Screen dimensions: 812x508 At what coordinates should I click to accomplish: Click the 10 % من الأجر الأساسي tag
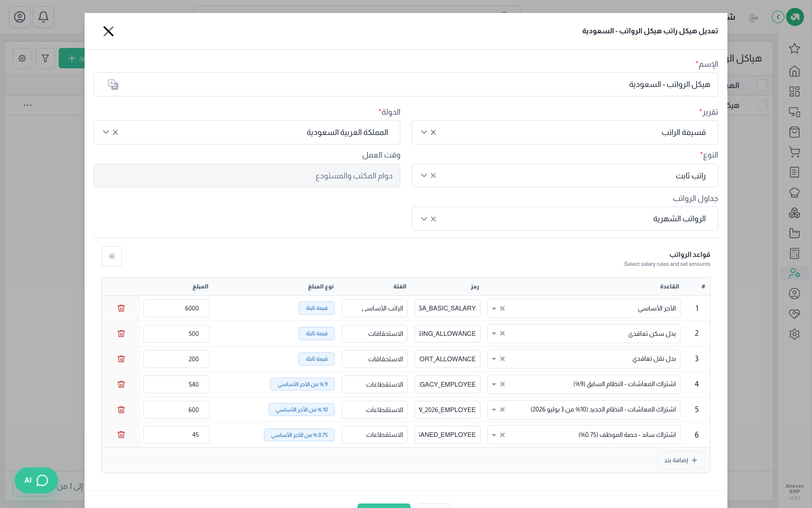click(302, 410)
